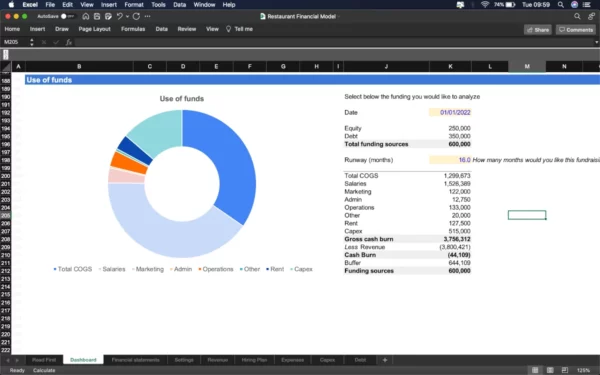Click the date cell 01/01/2022
Screen dimensions: 600x375
(450, 112)
